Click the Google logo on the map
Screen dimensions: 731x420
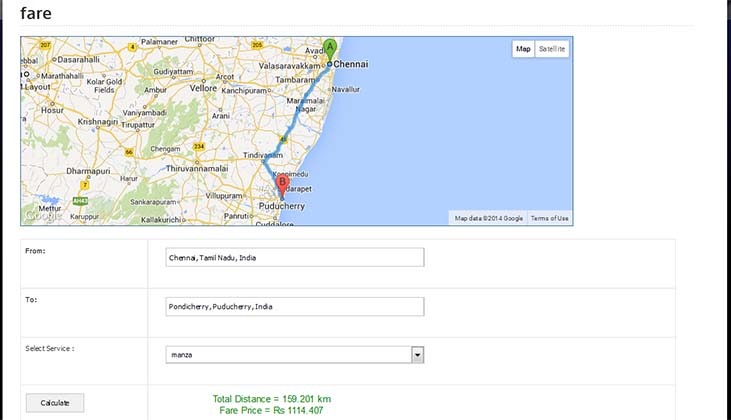pos(42,215)
